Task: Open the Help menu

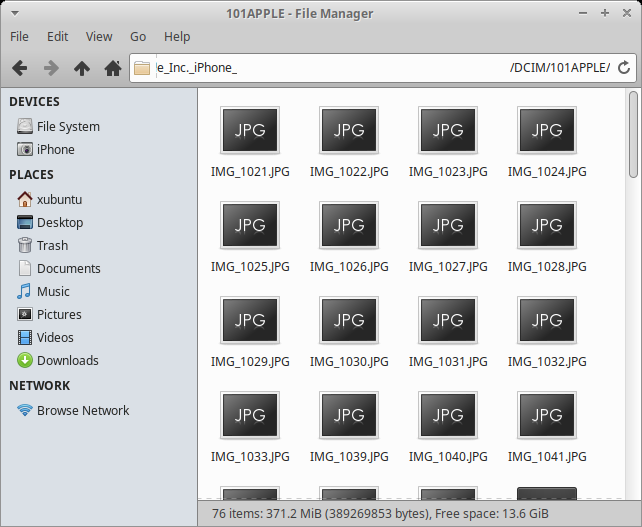Action: coord(177,37)
